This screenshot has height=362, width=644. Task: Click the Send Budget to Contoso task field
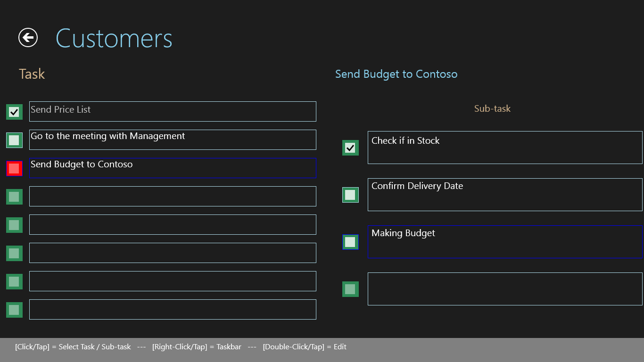click(173, 168)
